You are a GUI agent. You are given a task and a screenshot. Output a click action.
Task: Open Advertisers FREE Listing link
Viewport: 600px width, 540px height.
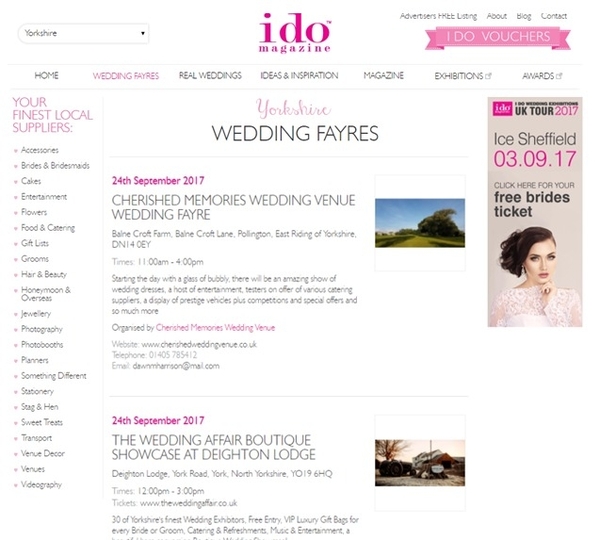438,16
